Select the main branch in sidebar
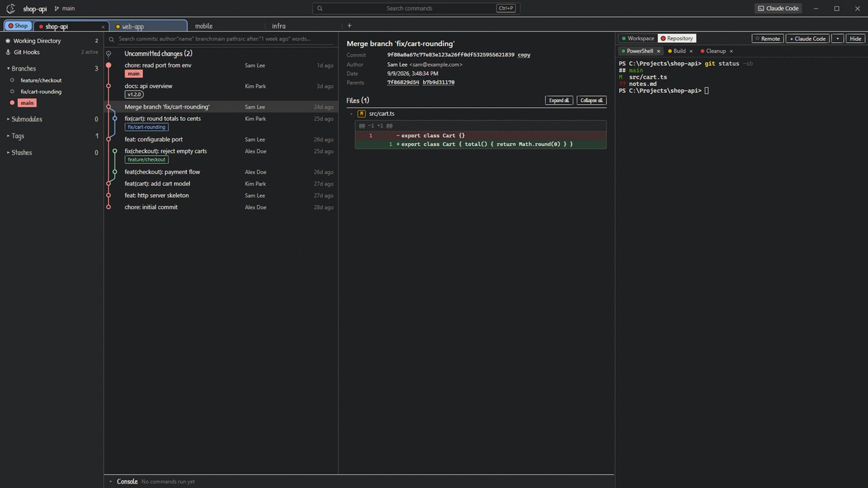Image resolution: width=868 pixels, height=488 pixels. pos(27,103)
